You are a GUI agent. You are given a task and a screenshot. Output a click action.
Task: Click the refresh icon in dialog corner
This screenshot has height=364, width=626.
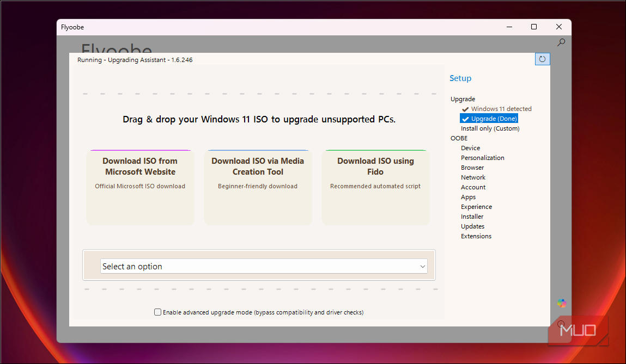(542, 59)
